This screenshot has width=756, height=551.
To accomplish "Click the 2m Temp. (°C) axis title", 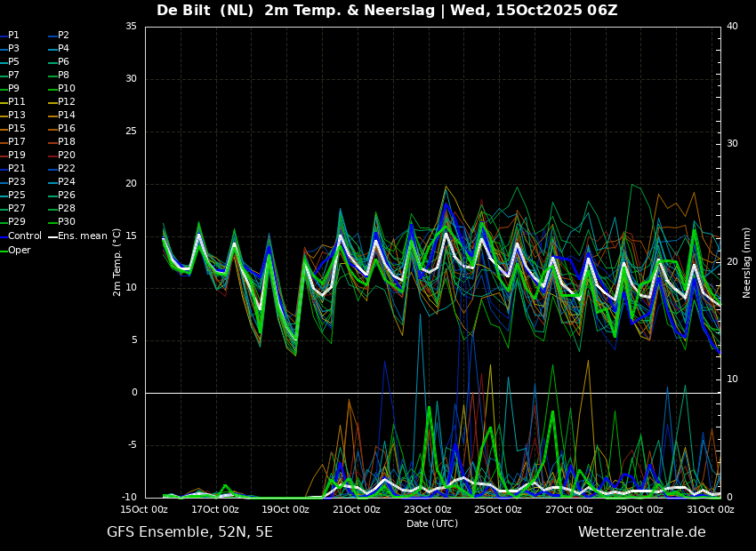I will pyautogui.click(x=117, y=262).
